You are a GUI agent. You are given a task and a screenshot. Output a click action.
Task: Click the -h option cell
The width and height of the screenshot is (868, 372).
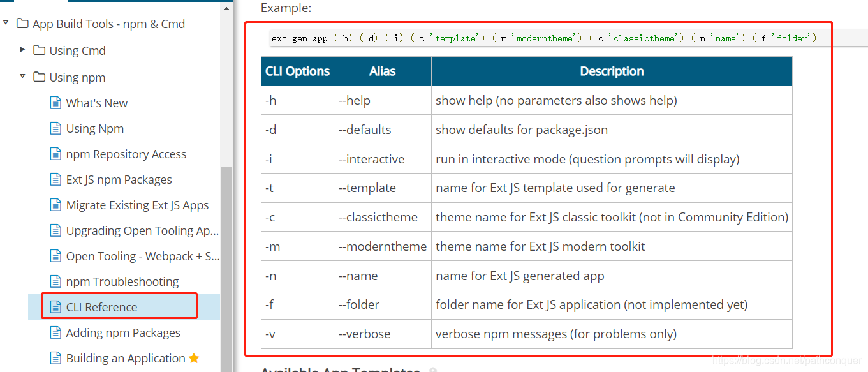297,100
